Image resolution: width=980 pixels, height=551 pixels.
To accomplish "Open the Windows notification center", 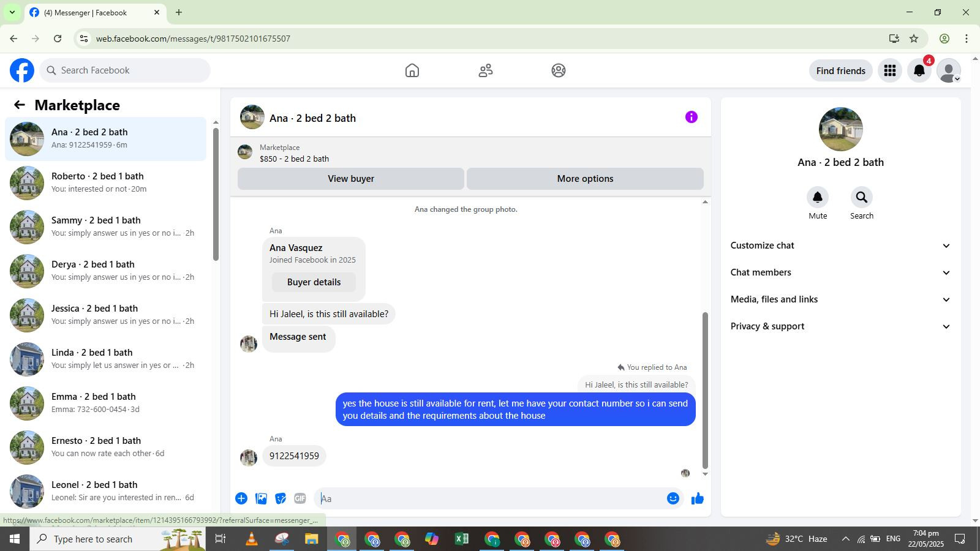I will [960, 539].
